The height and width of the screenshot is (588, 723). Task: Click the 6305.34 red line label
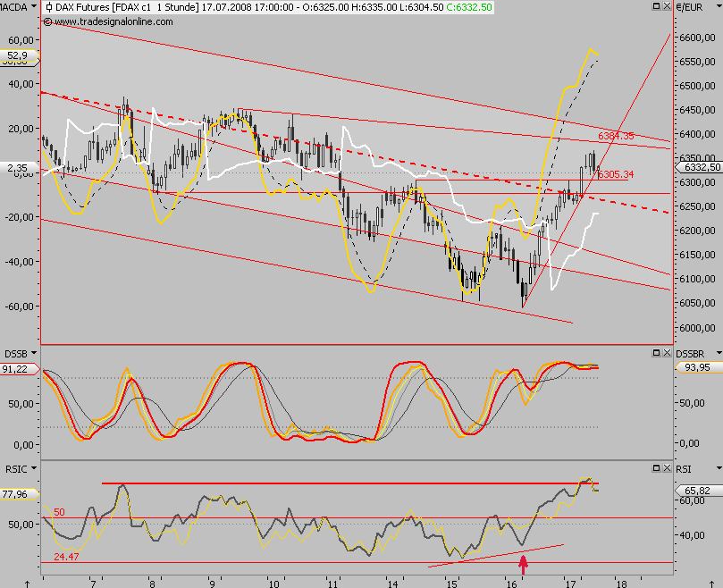(616, 174)
